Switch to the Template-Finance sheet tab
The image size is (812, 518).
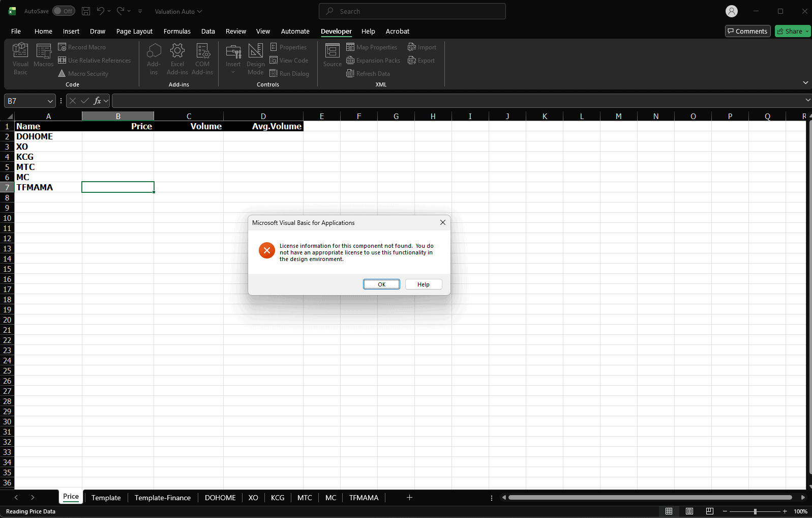[162, 498]
